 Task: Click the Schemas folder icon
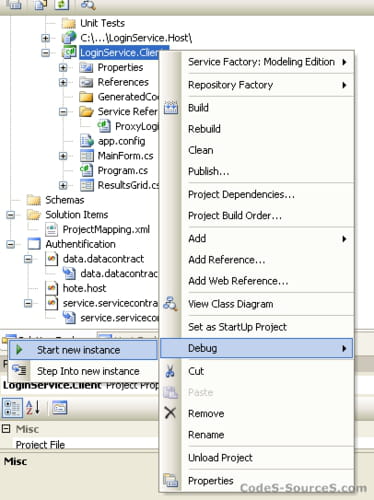click(34, 200)
